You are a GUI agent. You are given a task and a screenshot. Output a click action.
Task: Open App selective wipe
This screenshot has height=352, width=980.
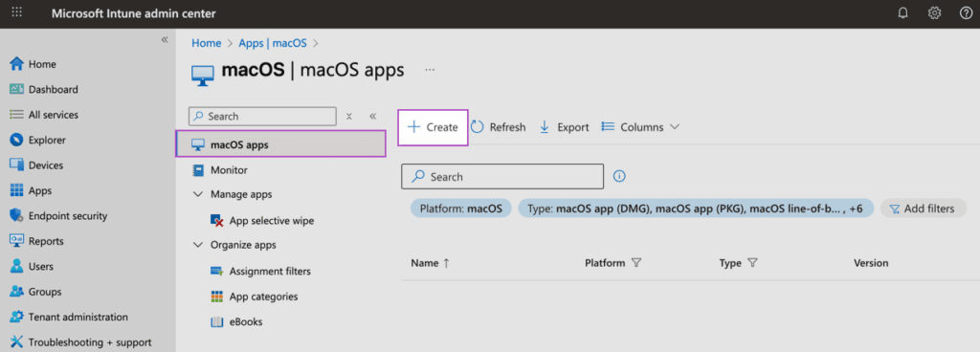tap(262, 220)
